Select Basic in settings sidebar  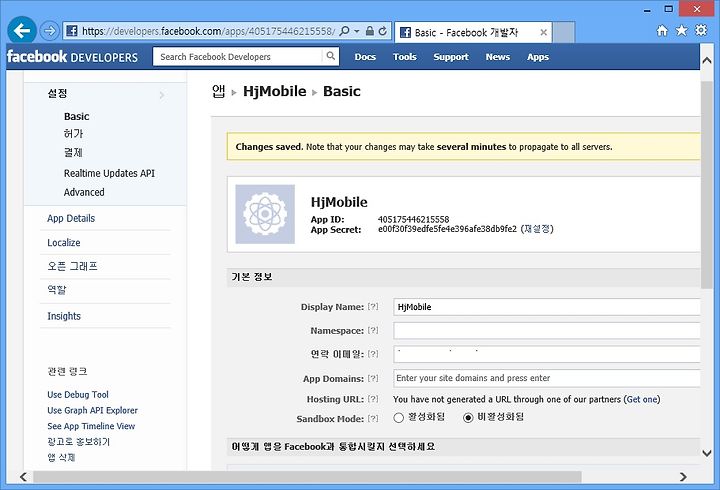(77, 116)
